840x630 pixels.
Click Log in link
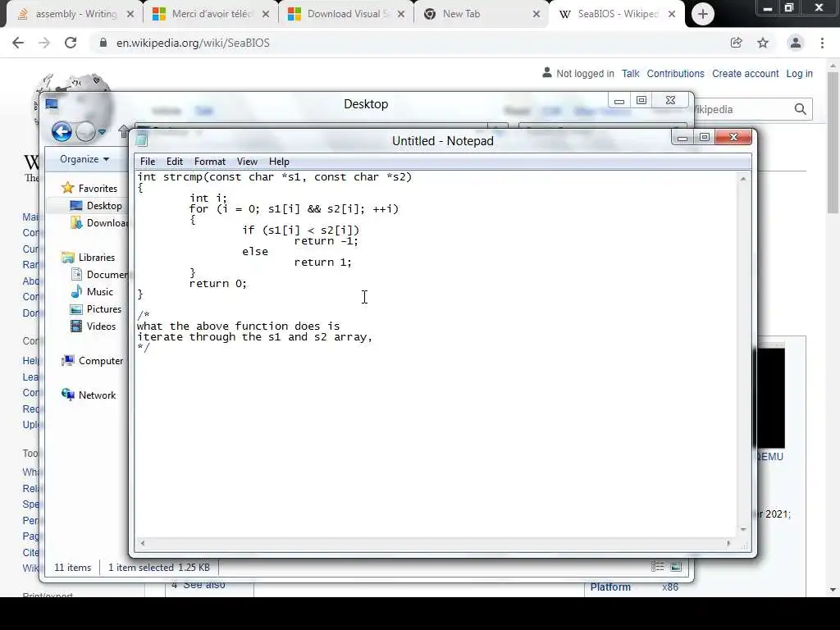(x=799, y=73)
